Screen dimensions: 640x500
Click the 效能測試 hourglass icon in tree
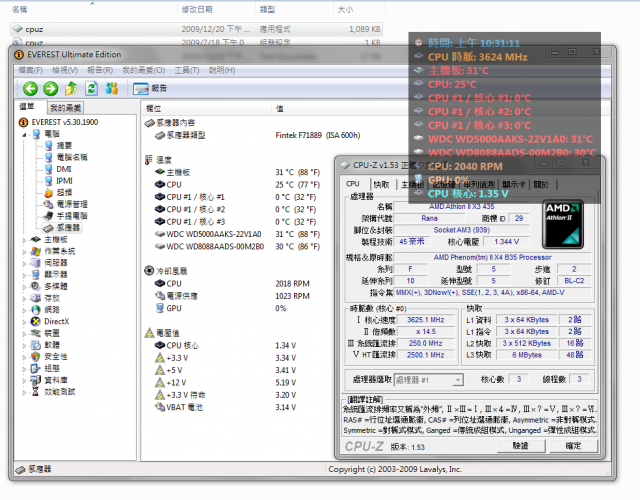tap(36, 392)
